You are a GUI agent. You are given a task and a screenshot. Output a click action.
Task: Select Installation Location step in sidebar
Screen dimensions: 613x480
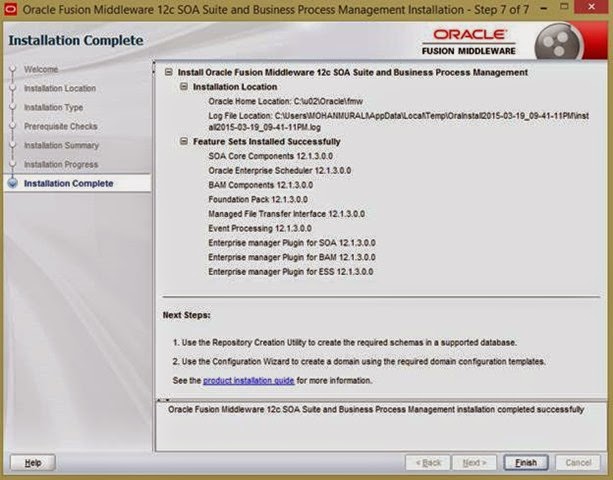(60, 88)
